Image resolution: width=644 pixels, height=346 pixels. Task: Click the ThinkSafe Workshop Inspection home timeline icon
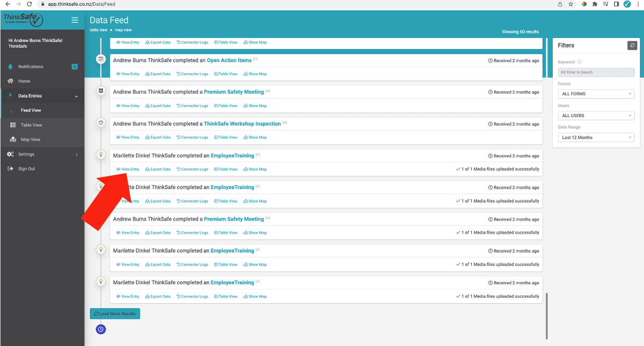point(101,123)
